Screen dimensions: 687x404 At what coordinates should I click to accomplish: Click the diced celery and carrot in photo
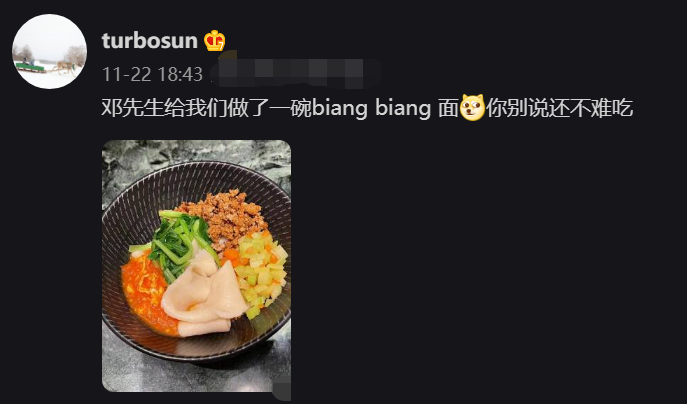tap(259, 271)
